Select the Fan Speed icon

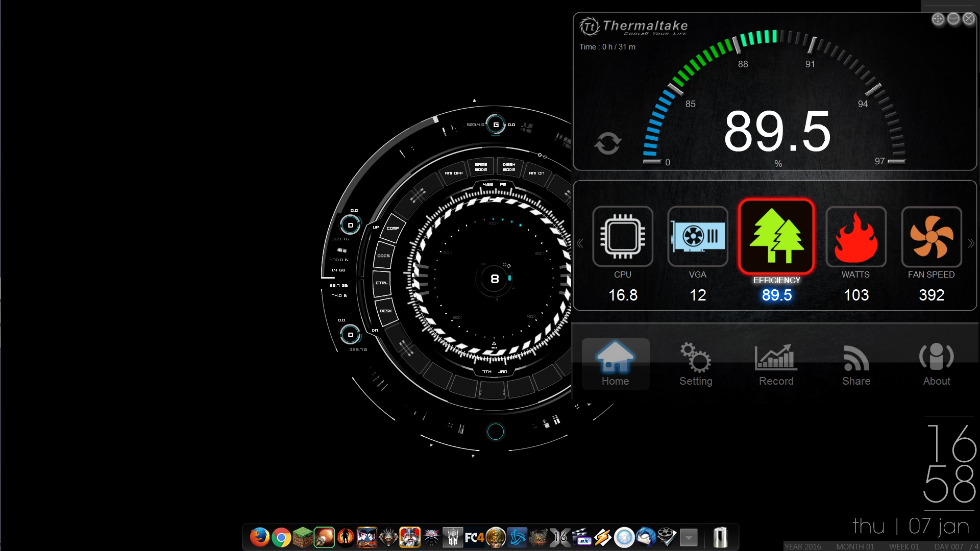931,237
